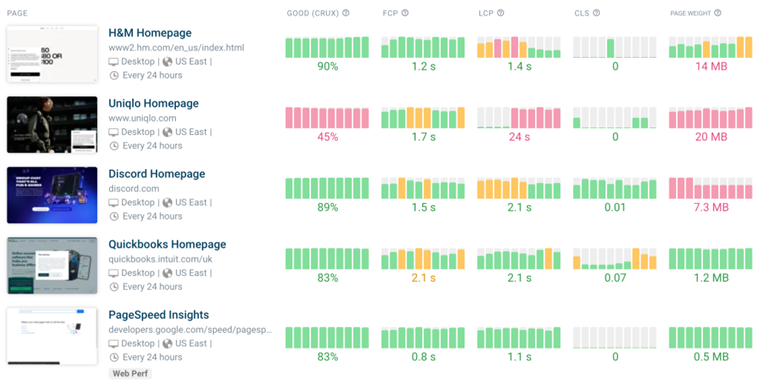Click Quickbooks' orange 2.1 s FCP value
This screenshot has width=760, height=387.
coord(423,278)
